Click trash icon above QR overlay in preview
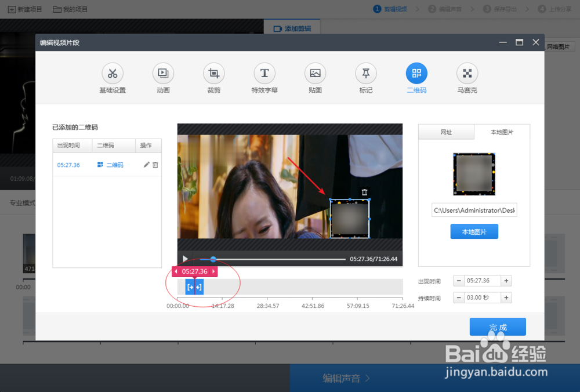The width and height of the screenshot is (580, 392). coord(364,193)
